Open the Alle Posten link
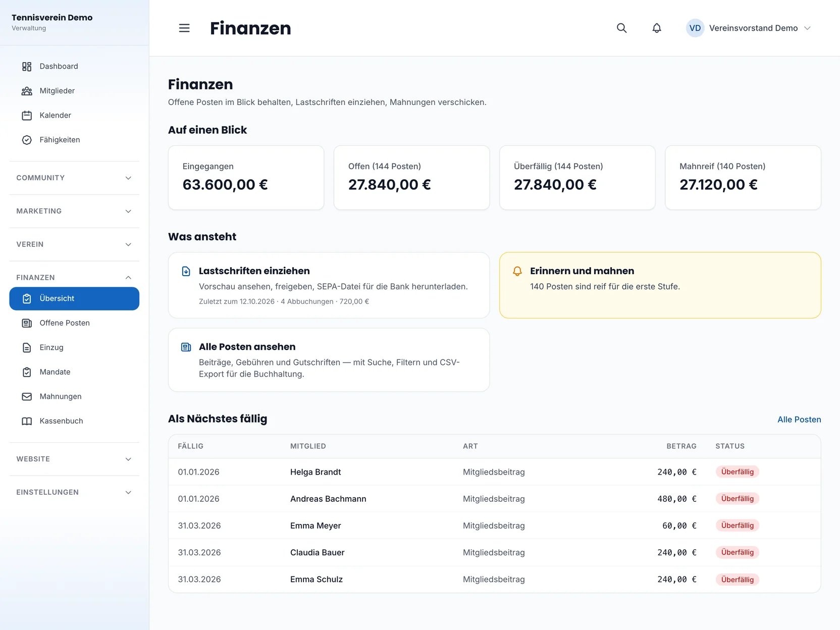Image resolution: width=840 pixels, height=630 pixels. 799,419
